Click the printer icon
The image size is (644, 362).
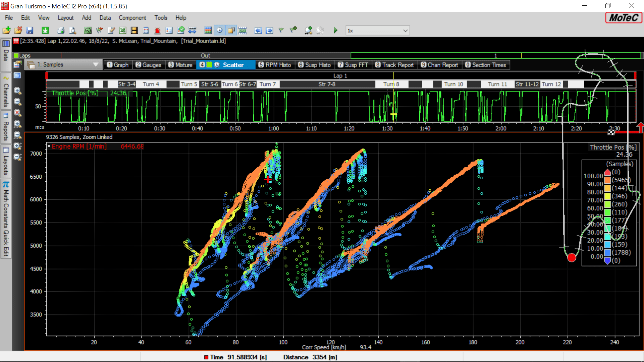61,31
